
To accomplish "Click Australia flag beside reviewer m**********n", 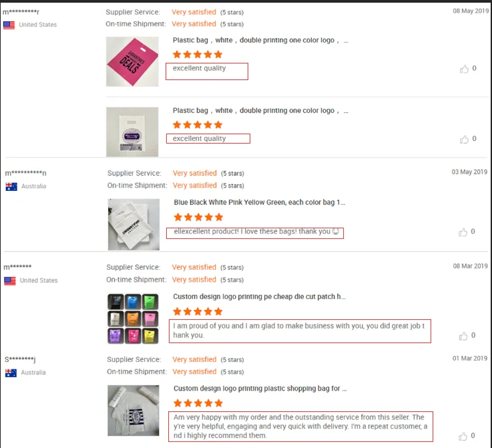I will point(11,186).
